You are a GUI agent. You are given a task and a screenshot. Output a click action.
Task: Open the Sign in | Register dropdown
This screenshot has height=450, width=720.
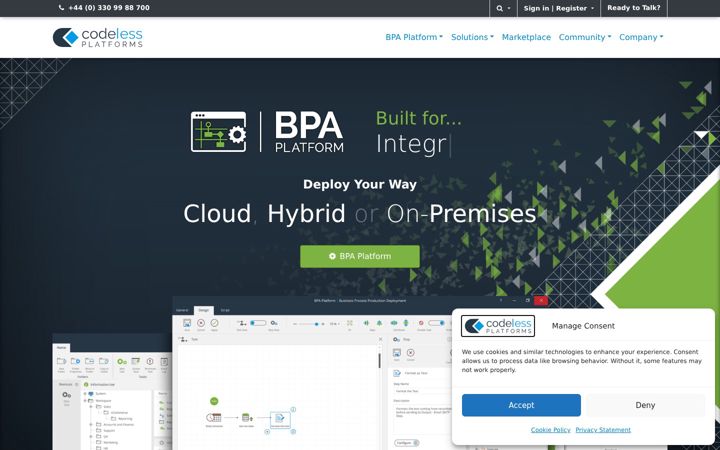click(x=559, y=8)
